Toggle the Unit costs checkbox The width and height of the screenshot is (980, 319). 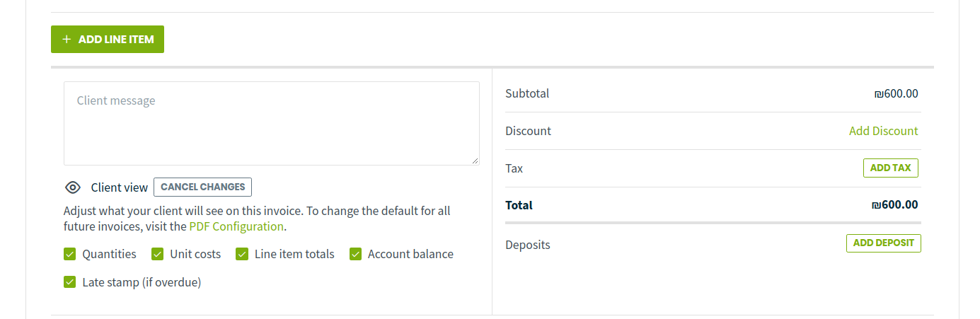157,254
